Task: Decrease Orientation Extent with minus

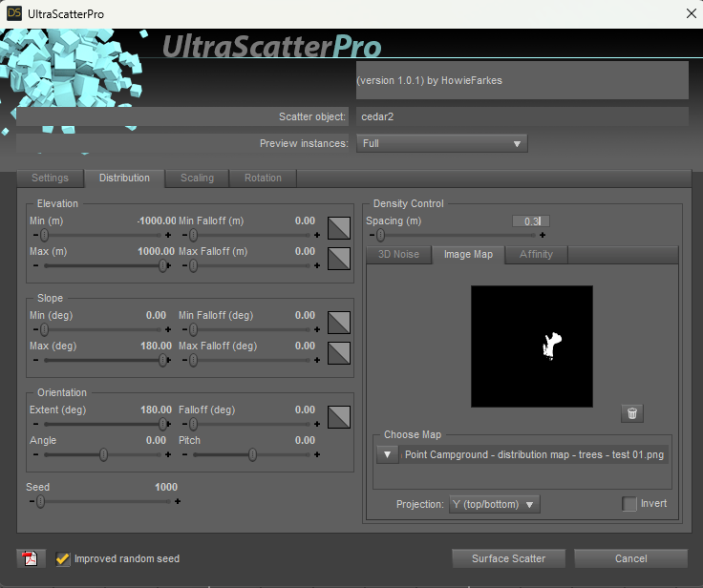Action: (35, 424)
